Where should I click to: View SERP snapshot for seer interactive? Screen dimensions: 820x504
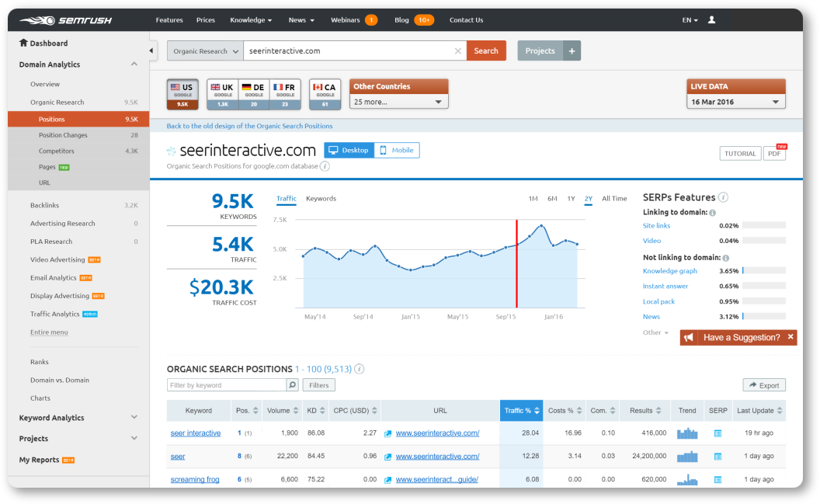(x=717, y=433)
